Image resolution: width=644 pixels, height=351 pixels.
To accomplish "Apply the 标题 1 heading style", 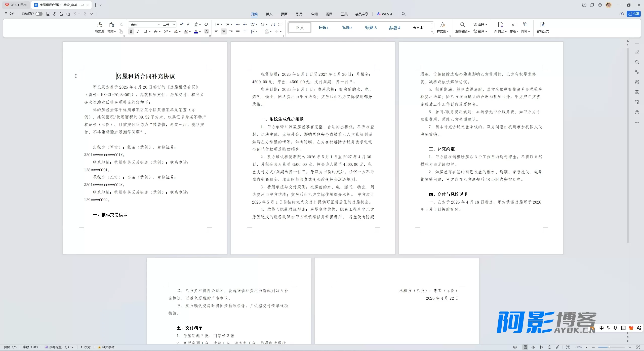I will tap(324, 28).
